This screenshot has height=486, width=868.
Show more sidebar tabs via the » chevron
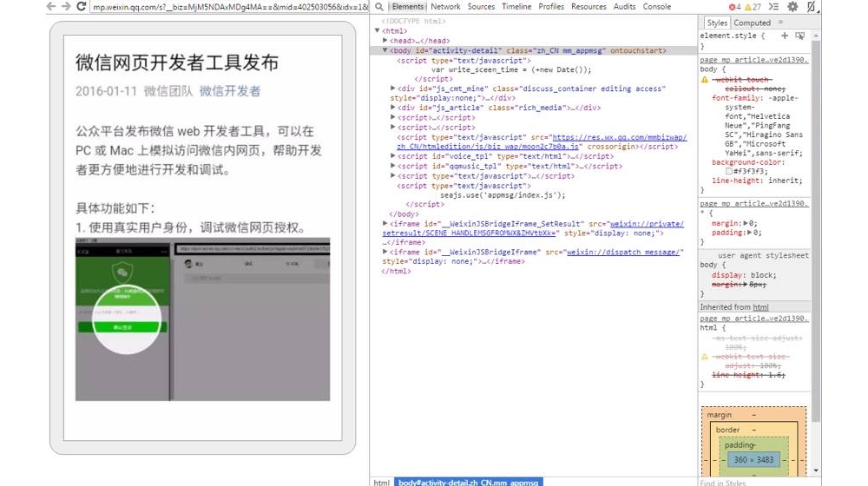[x=780, y=23]
